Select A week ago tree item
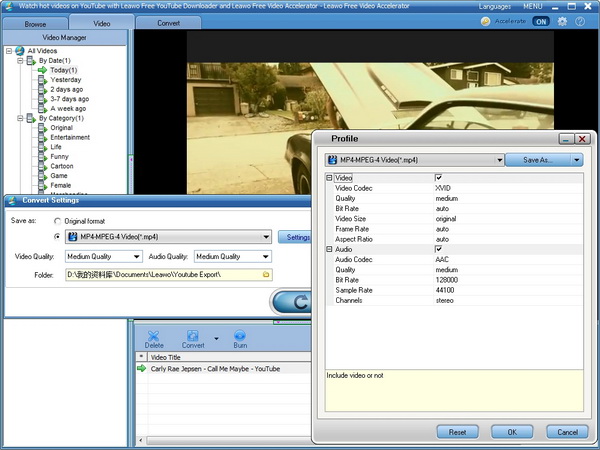The image size is (600, 450). (68, 108)
